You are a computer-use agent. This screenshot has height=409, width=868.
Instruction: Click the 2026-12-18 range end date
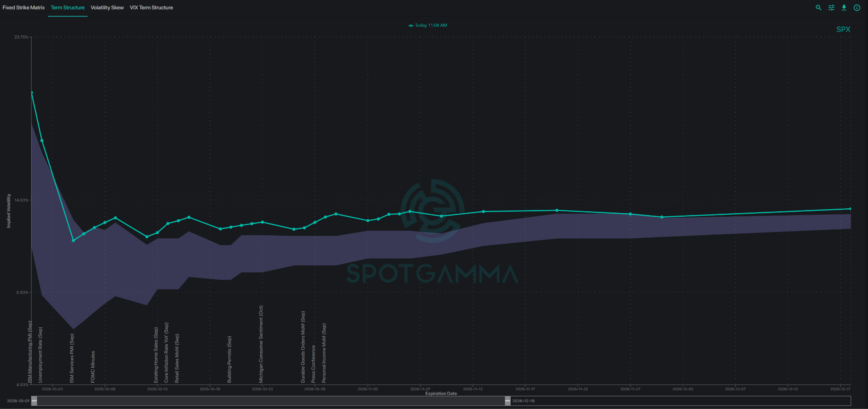523,401
